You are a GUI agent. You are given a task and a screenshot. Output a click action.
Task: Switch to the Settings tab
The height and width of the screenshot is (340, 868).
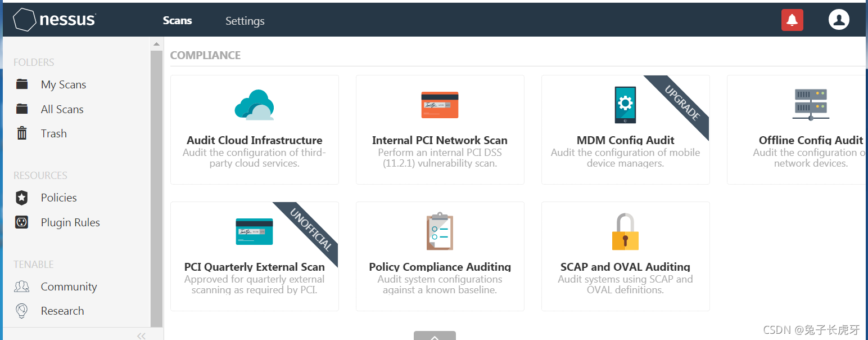[245, 21]
